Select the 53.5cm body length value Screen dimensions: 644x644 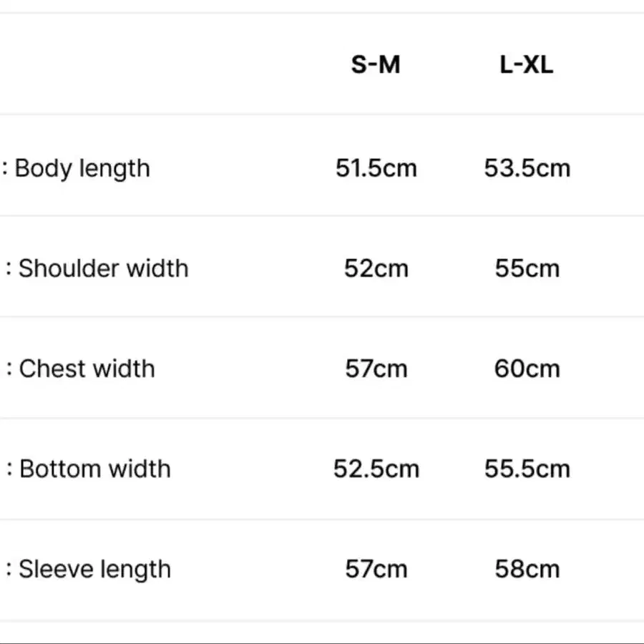[x=527, y=169]
